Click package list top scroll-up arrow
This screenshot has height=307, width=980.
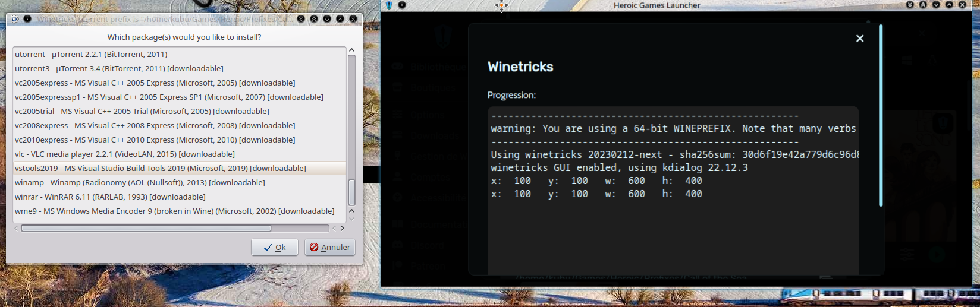pyautogui.click(x=351, y=50)
